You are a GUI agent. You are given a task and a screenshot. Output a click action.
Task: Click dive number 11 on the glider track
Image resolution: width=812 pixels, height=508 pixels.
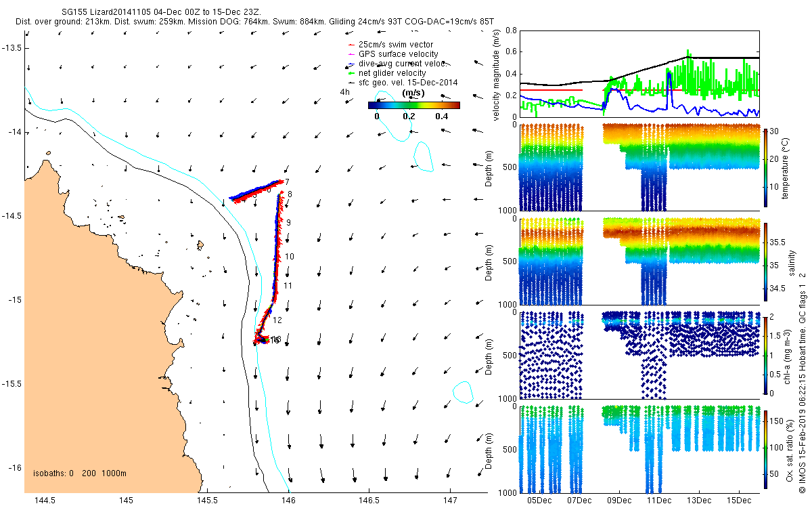tap(287, 286)
